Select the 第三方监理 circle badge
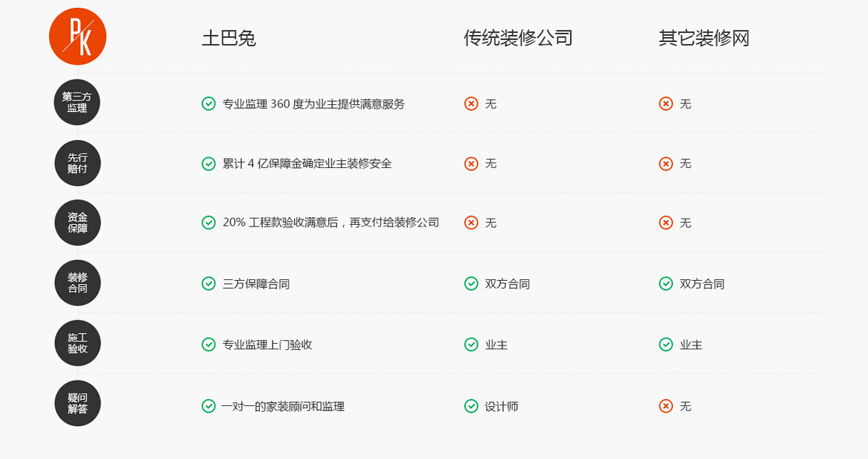 77,103
